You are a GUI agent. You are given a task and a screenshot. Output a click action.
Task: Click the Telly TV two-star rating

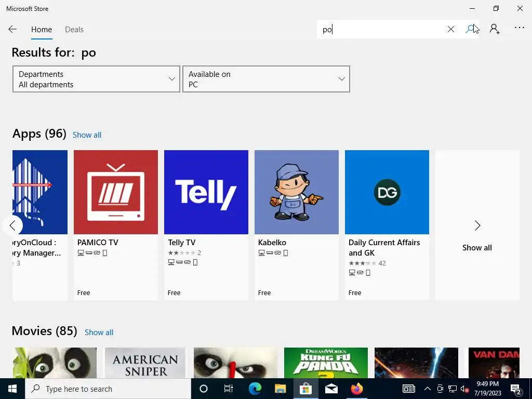click(x=181, y=253)
